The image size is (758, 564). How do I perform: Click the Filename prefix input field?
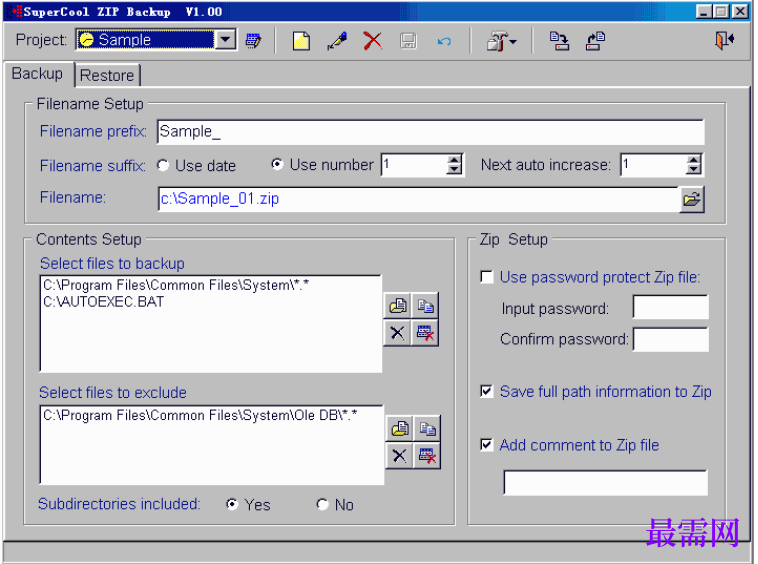tap(430, 131)
